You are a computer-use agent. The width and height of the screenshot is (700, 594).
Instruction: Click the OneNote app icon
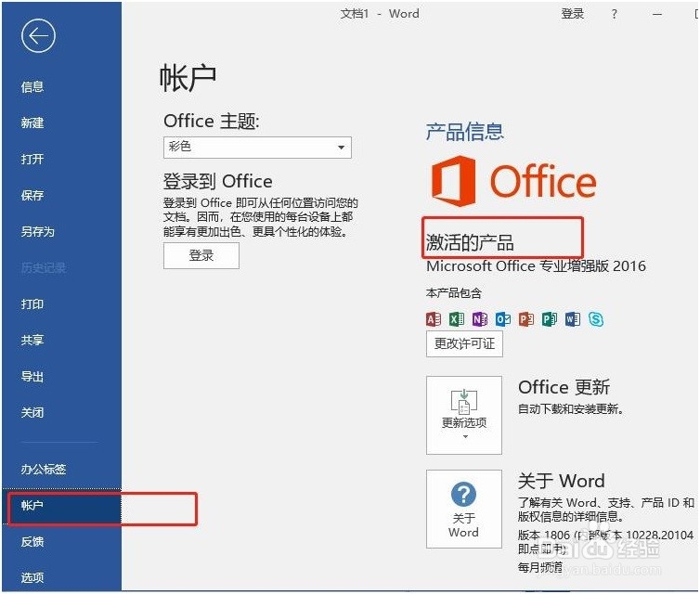480,319
